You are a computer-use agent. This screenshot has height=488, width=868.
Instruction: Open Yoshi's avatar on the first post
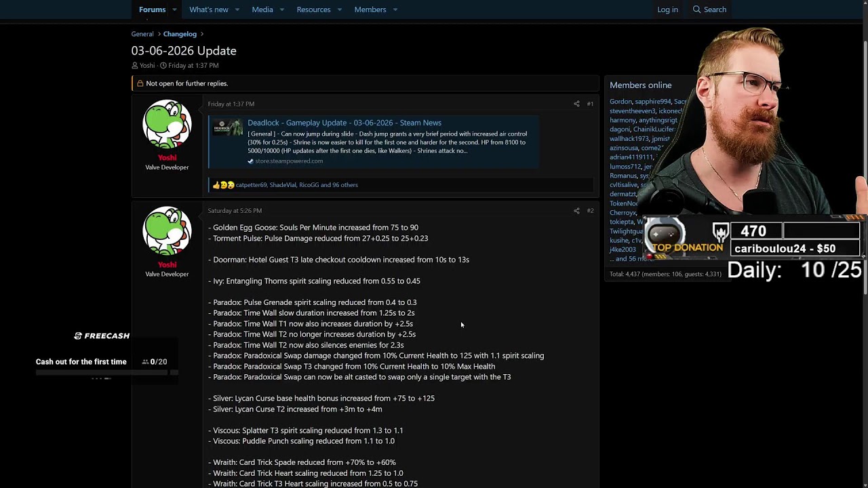coord(167,124)
